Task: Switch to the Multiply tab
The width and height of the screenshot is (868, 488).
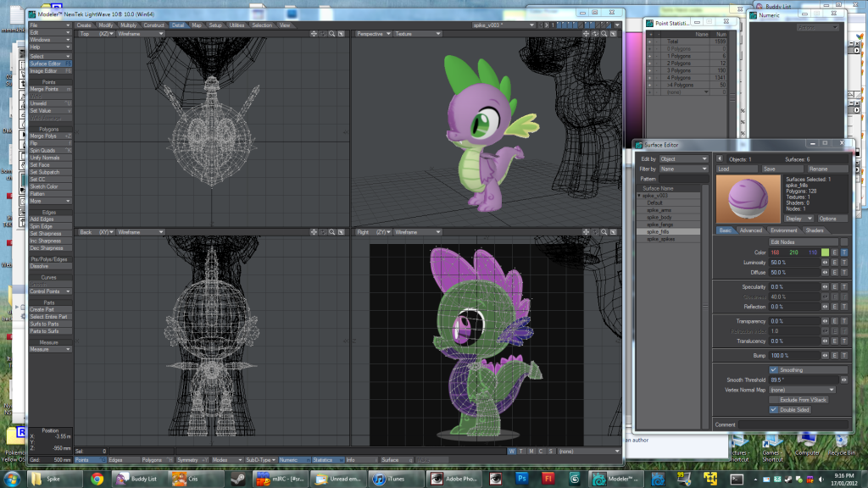Action: tap(129, 25)
